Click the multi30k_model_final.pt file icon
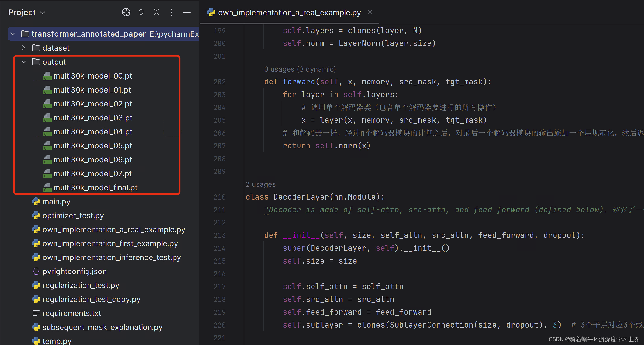644x345 pixels. tap(47, 188)
